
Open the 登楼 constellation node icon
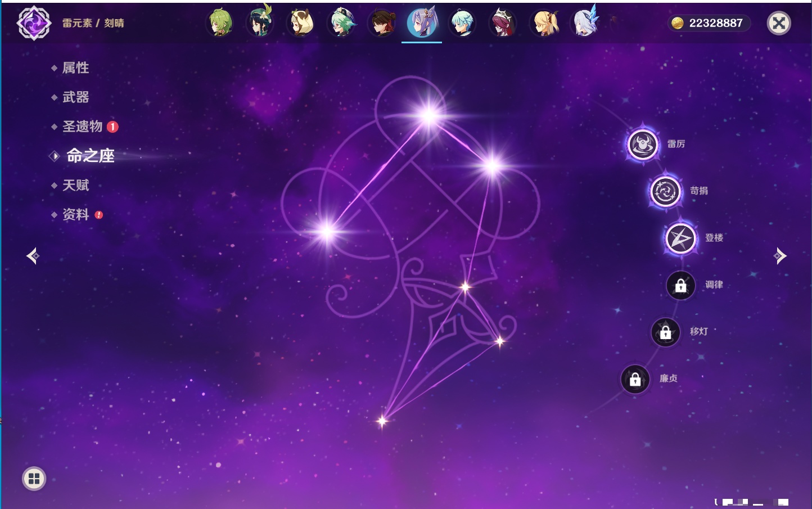680,238
